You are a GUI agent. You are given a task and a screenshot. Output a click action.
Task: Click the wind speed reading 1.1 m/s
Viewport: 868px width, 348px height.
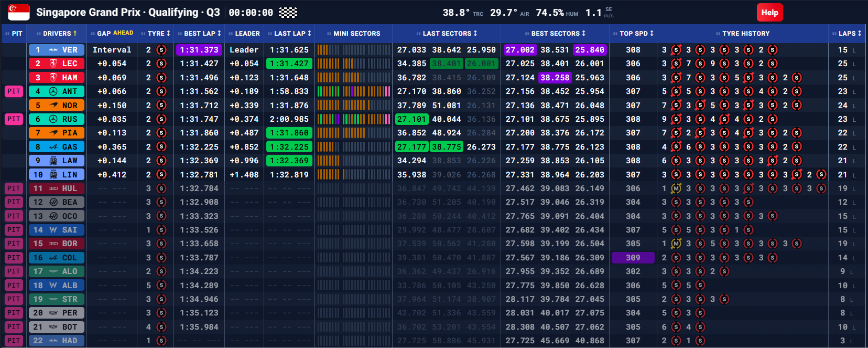point(599,13)
